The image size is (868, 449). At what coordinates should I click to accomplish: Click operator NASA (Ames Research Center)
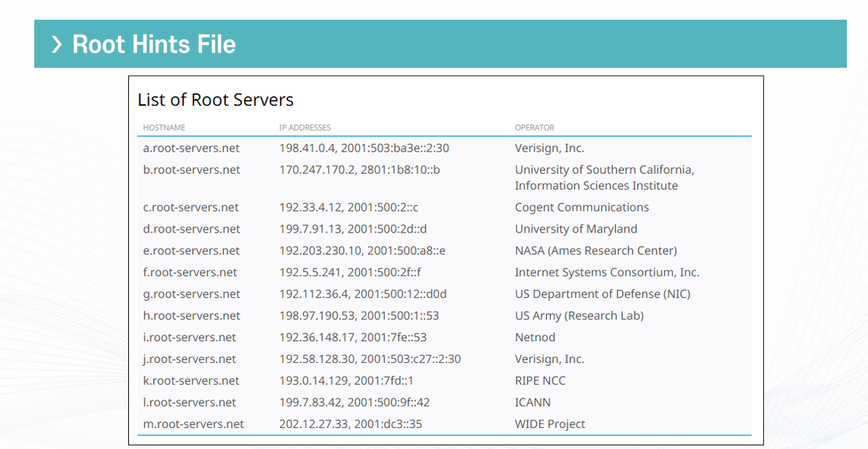595,251
